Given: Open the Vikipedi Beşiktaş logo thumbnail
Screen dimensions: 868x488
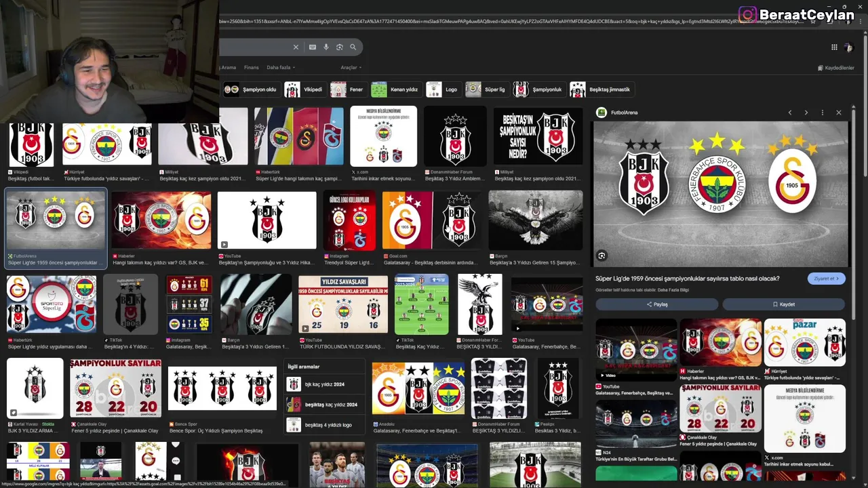Looking at the screenshot, I should 31,144.
